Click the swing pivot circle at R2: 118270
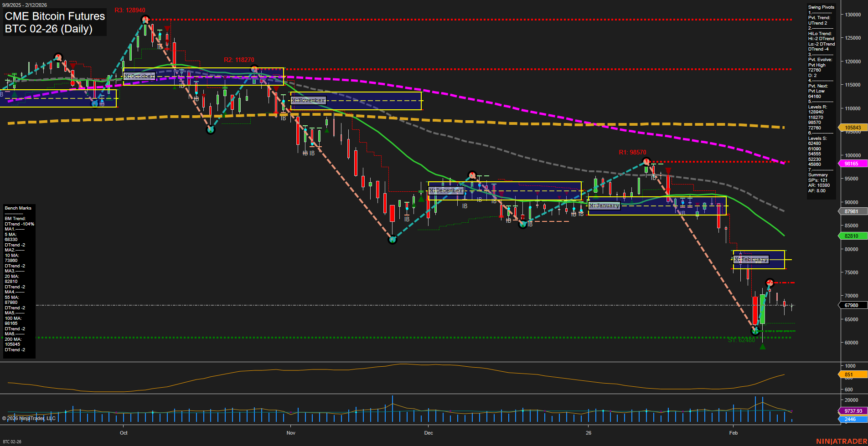Viewport: 868px width, 446px height. 254,68
